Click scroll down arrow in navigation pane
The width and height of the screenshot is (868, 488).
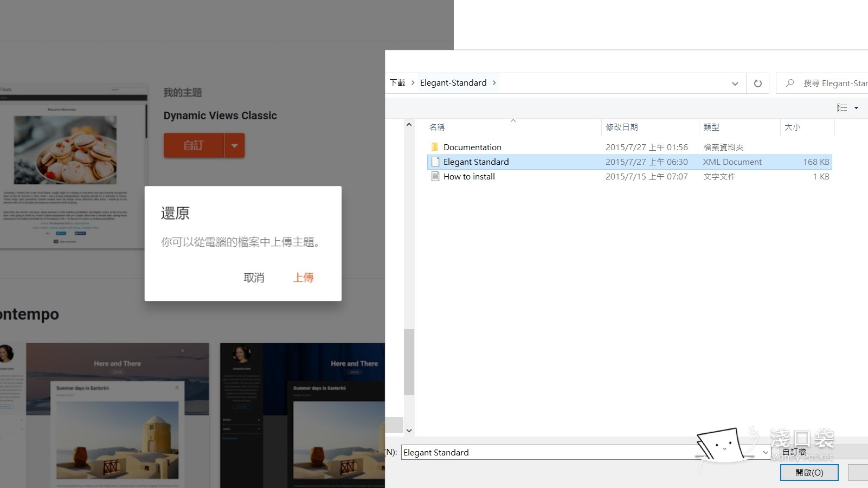pyautogui.click(x=409, y=431)
